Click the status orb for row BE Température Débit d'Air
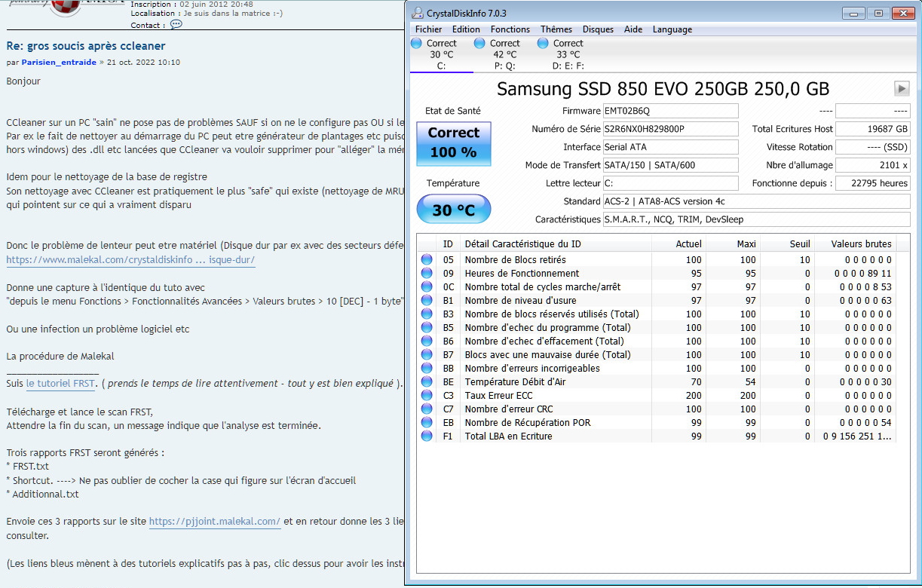Screen dimensions: 922x588 click(427, 382)
